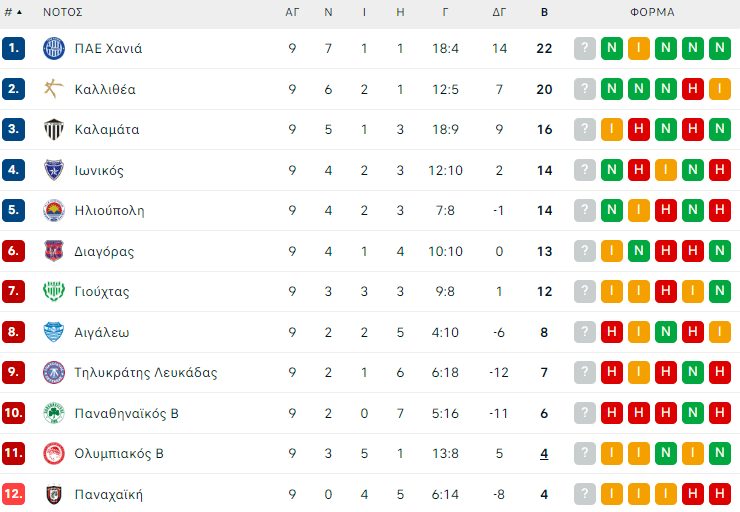Click the ΠΑΕ Χανιά team crest icon
Image resolution: width=740 pixels, height=512 pixels.
[54, 48]
